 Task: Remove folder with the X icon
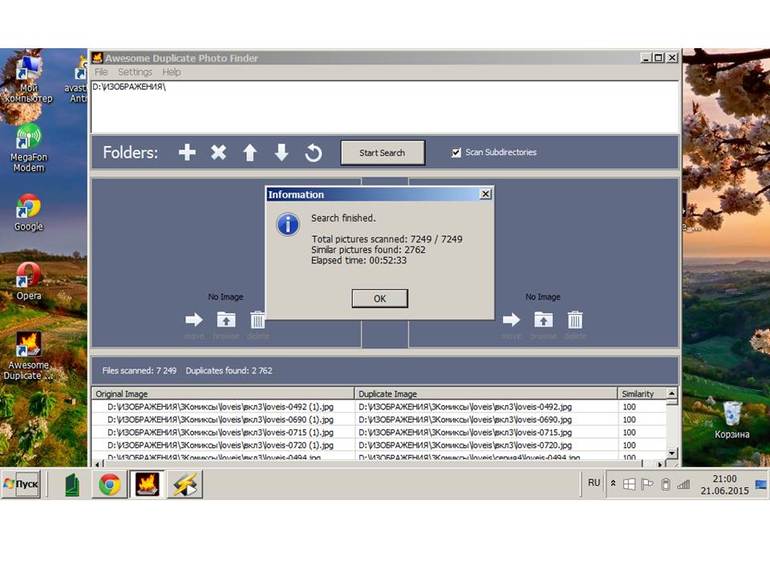click(x=218, y=153)
